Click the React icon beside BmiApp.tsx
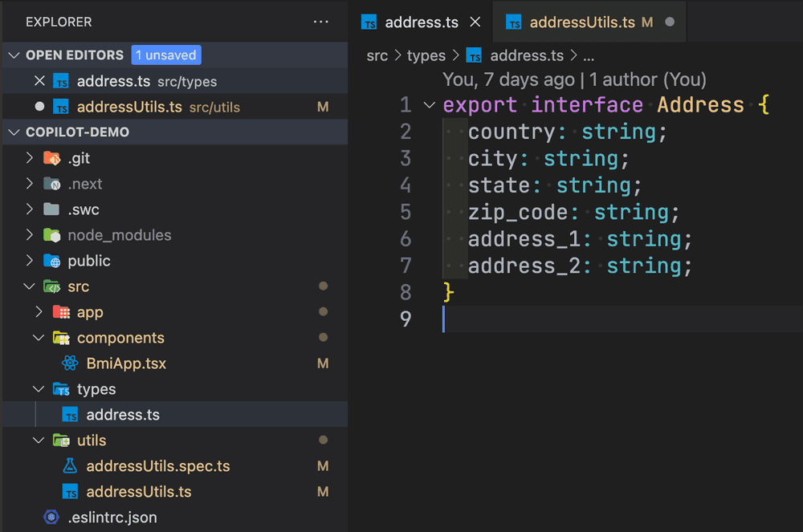Screen dimensions: 803x532 point(71,363)
